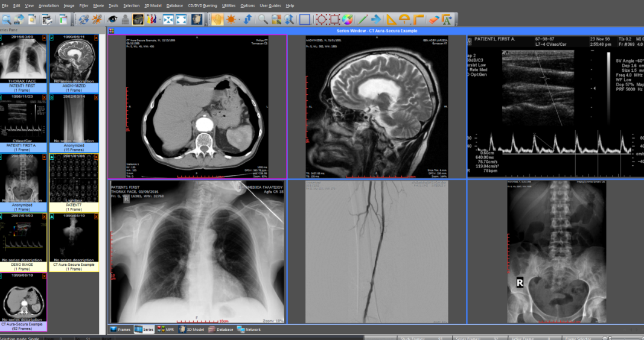Image resolution: width=644 pixels, height=340 pixels.
Task: Switch to the Series tab
Action: click(x=144, y=329)
